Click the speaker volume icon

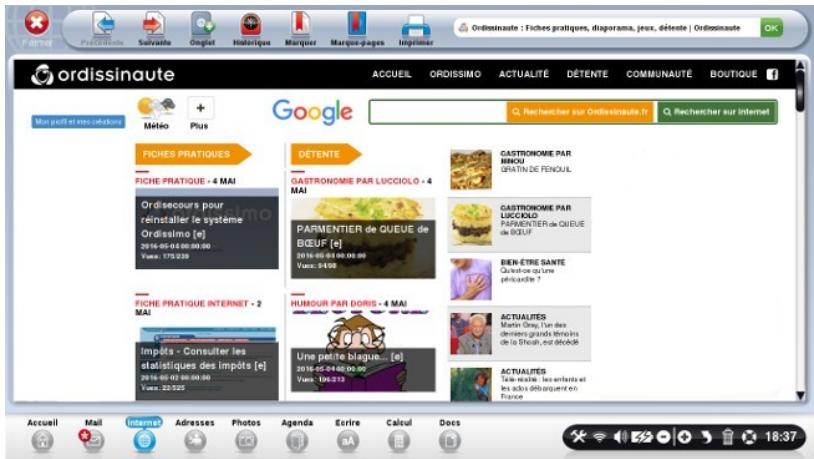coord(620,437)
